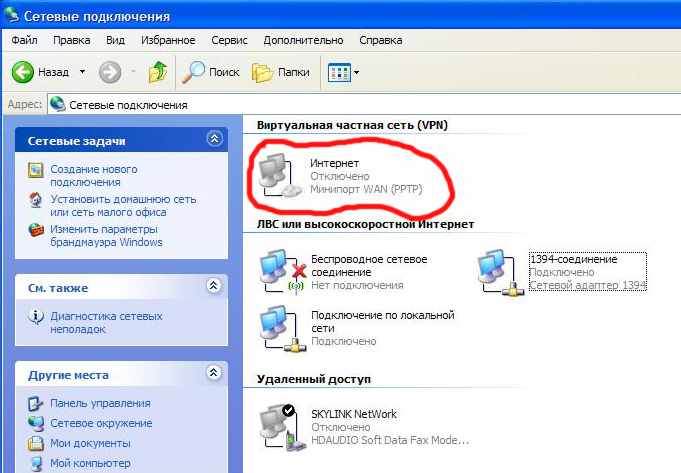681x473 pixels.
Task: Open the Back button history dropdown arrow
Action: (x=82, y=72)
